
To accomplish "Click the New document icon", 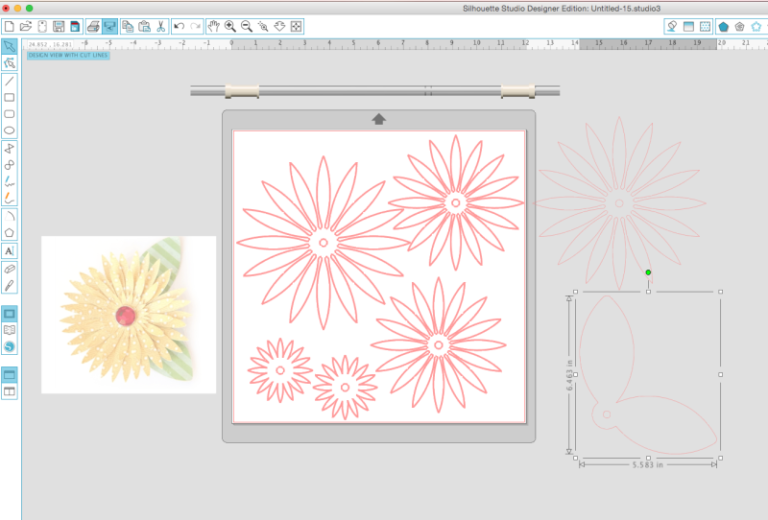I will 9,25.
